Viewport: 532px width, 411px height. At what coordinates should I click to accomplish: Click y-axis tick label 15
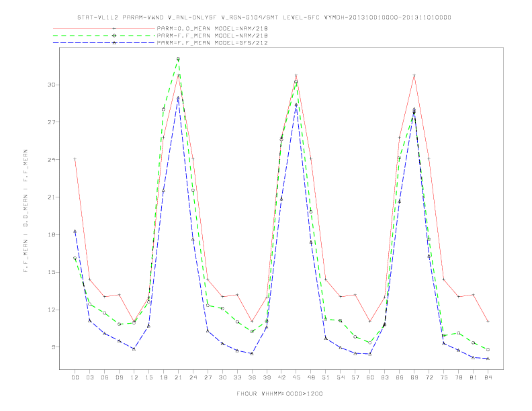pos(51,272)
